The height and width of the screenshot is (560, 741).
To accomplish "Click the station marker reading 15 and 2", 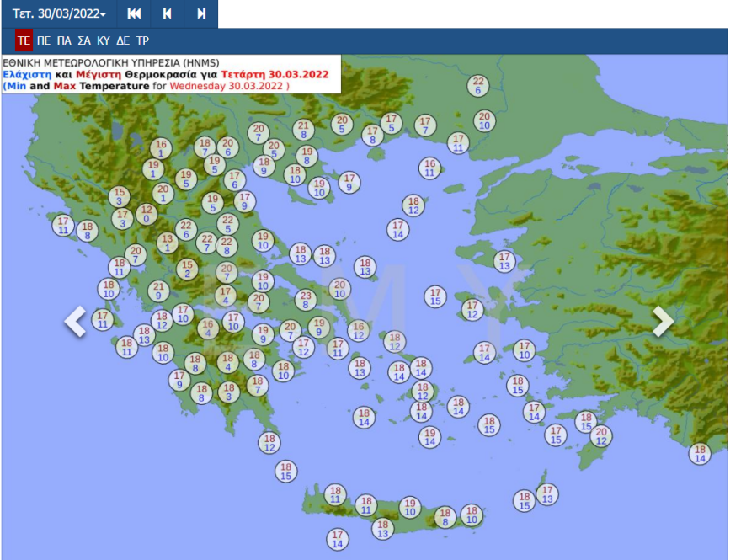I will 187,269.
